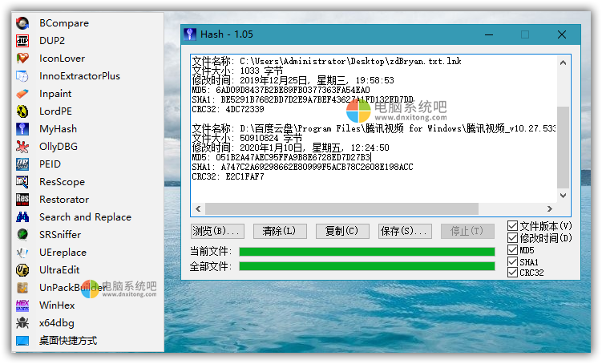Click the PEID icon
602x364 pixels.
[x=22, y=164]
